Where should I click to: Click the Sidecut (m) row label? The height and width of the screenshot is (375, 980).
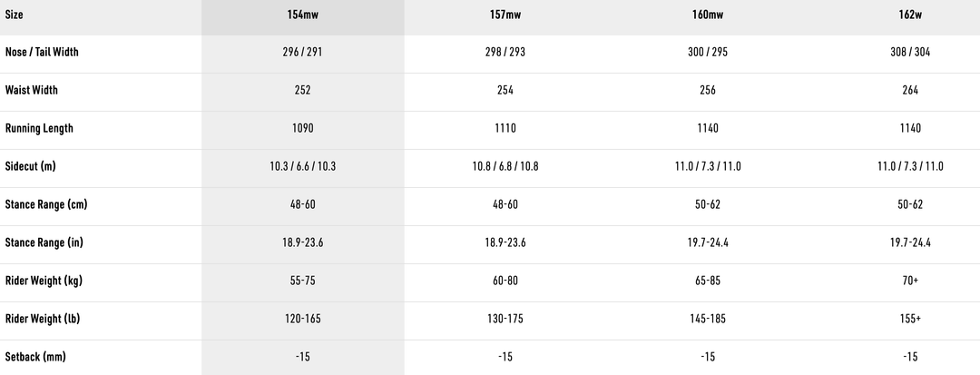[x=31, y=167]
